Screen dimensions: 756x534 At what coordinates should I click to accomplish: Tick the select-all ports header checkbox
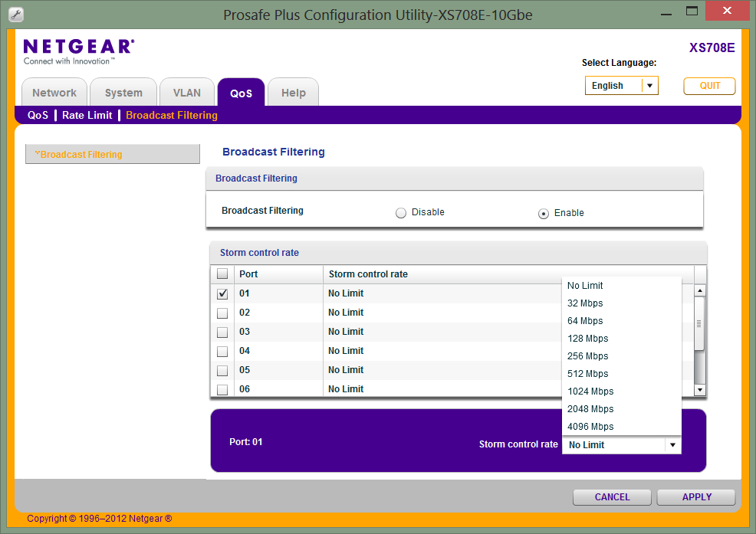[222, 274]
